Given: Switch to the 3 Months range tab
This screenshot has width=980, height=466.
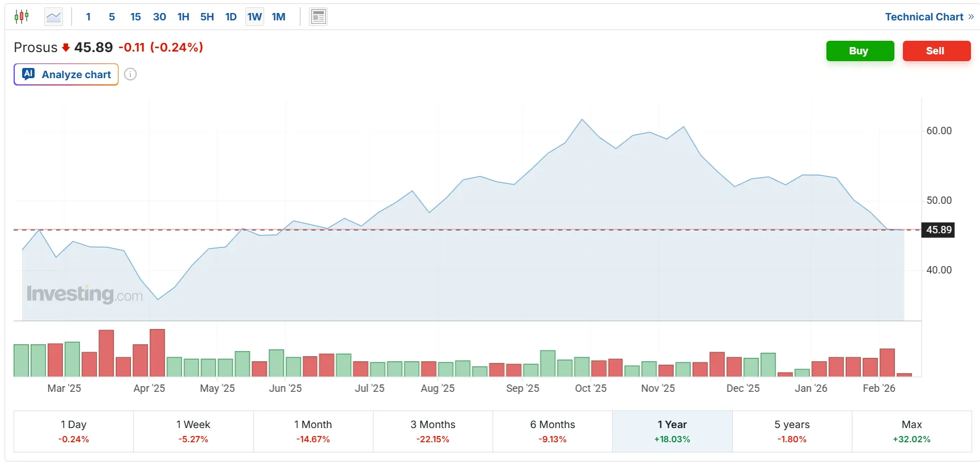Looking at the screenshot, I should [433, 431].
